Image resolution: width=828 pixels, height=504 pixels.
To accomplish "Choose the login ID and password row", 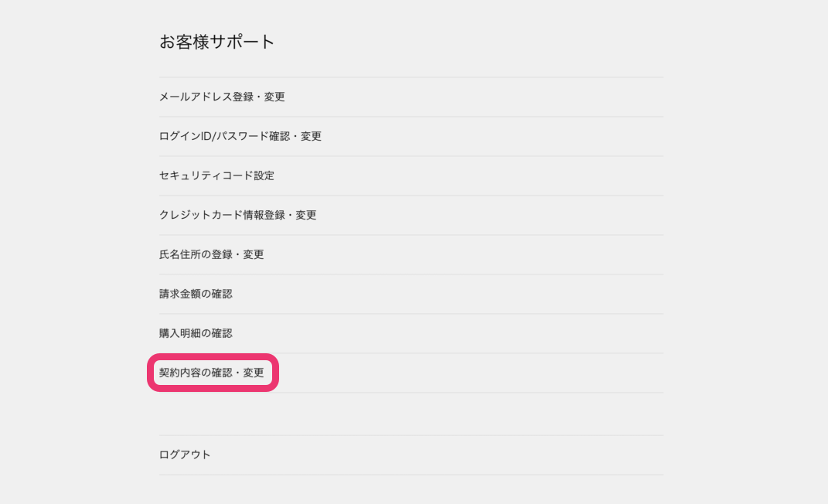I will (x=240, y=136).
